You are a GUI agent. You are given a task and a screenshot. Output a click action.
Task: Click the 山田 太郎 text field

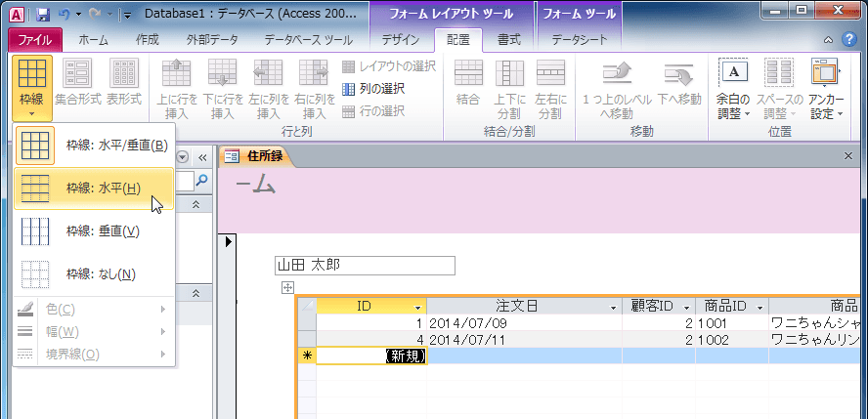tap(365, 266)
